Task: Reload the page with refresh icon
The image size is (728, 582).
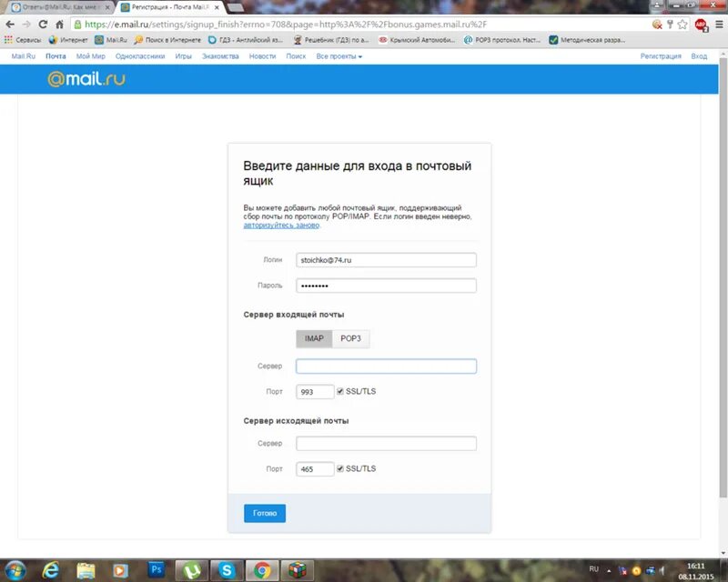Action: pos(43,25)
